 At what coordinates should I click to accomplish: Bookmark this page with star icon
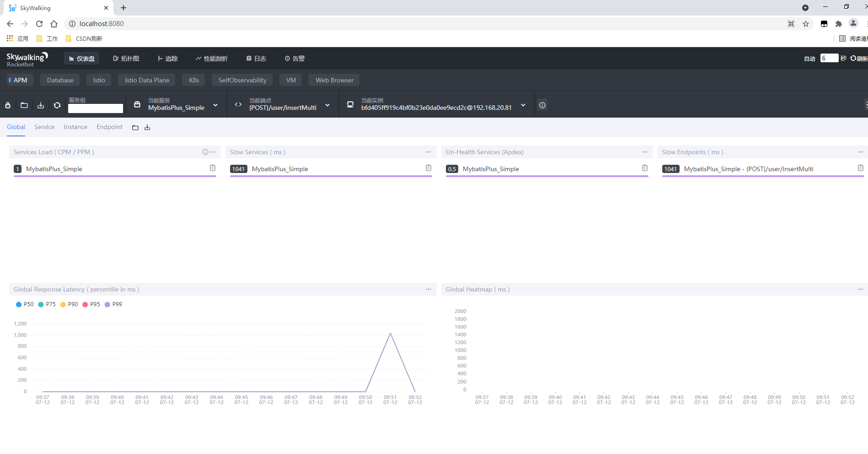coord(806,24)
